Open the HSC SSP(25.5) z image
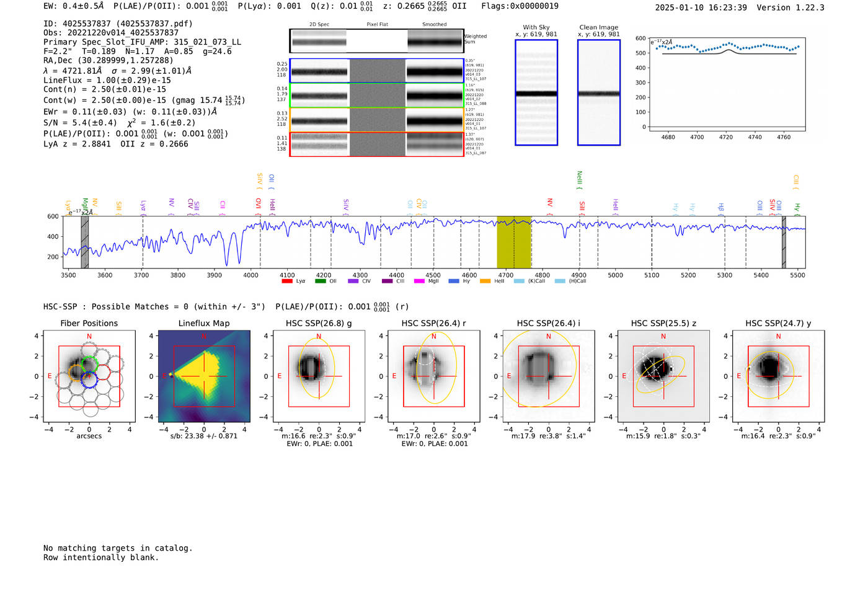Viewport: 868px width, 591px height. (x=663, y=376)
